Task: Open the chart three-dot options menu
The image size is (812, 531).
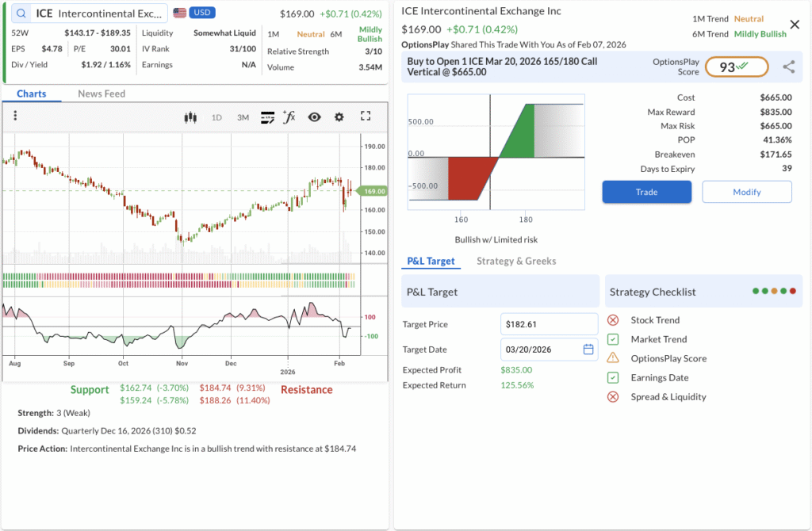Action: [15, 117]
